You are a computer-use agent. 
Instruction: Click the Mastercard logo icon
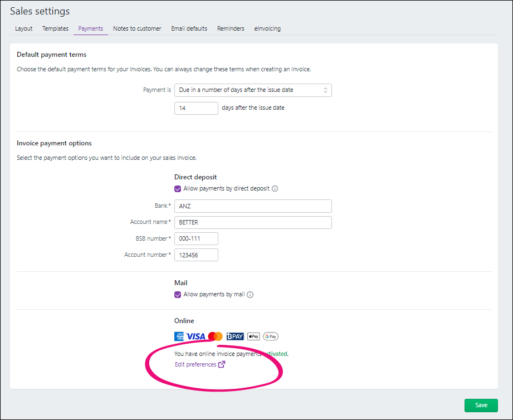pos(216,336)
